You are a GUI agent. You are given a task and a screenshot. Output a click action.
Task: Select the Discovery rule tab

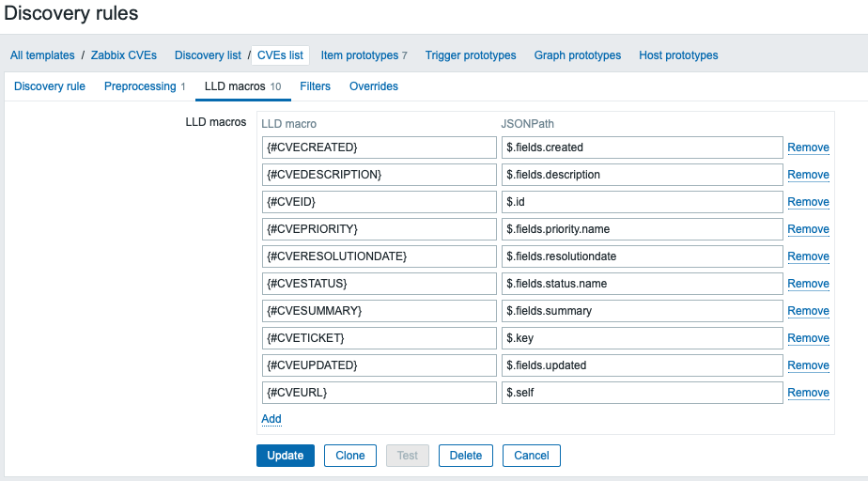[50, 86]
